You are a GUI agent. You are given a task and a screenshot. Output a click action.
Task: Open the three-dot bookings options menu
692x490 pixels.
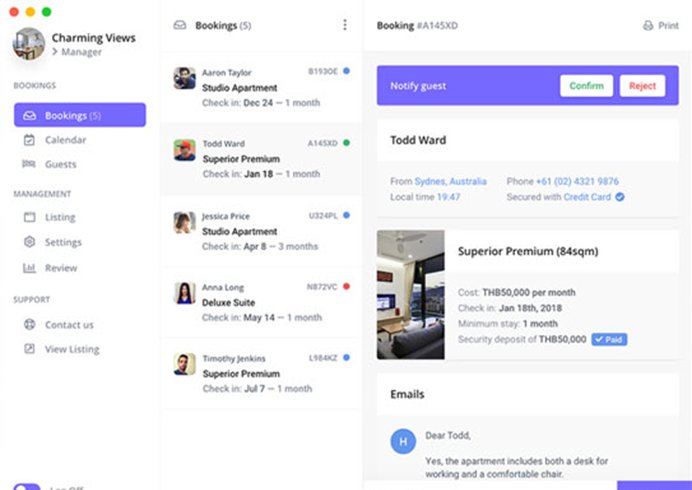(x=345, y=25)
